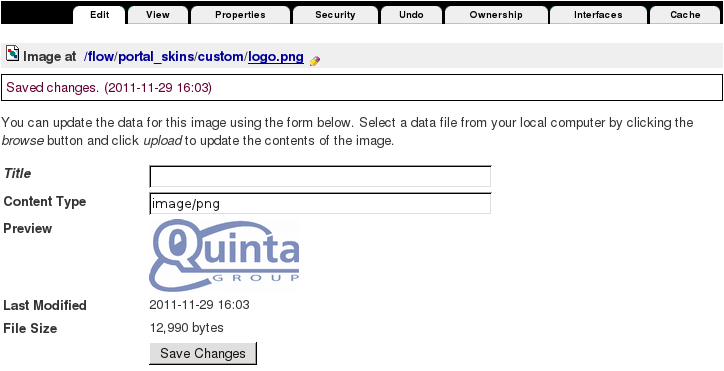Select the Cache tab
This screenshot has height=371, width=724.
click(x=685, y=15)
